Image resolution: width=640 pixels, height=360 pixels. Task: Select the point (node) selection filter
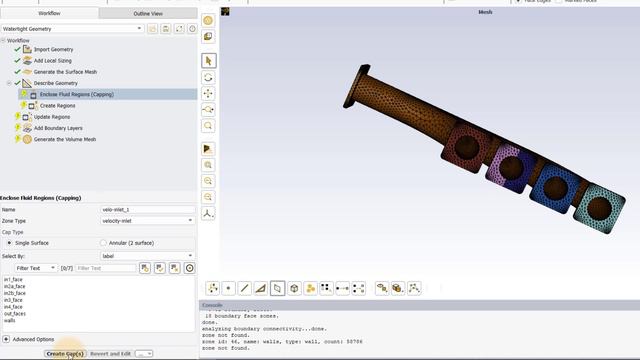(228, 288)
